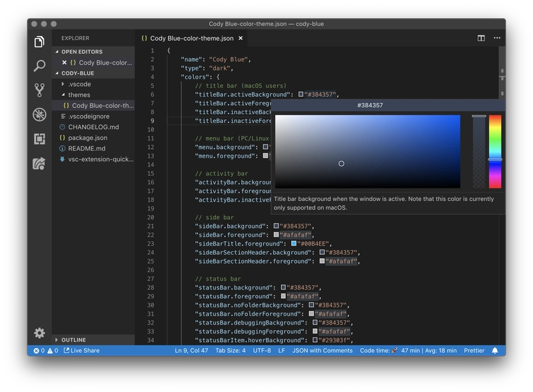The width and height of the screenshot is (533, 392).
Task: Click the EXPLORER sidebar title
Action: click(75, 38)
